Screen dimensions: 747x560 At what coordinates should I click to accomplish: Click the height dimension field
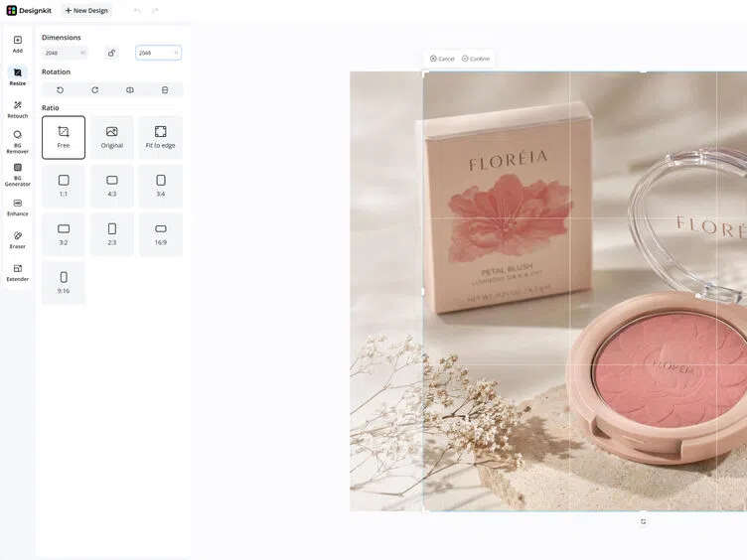click(158, 53)
